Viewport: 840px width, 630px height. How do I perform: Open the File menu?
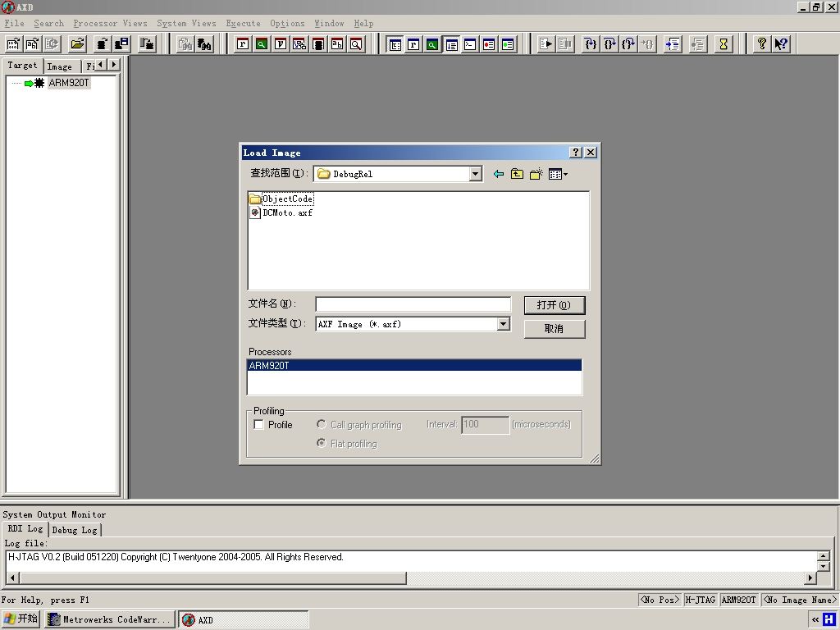click(15, 24)
